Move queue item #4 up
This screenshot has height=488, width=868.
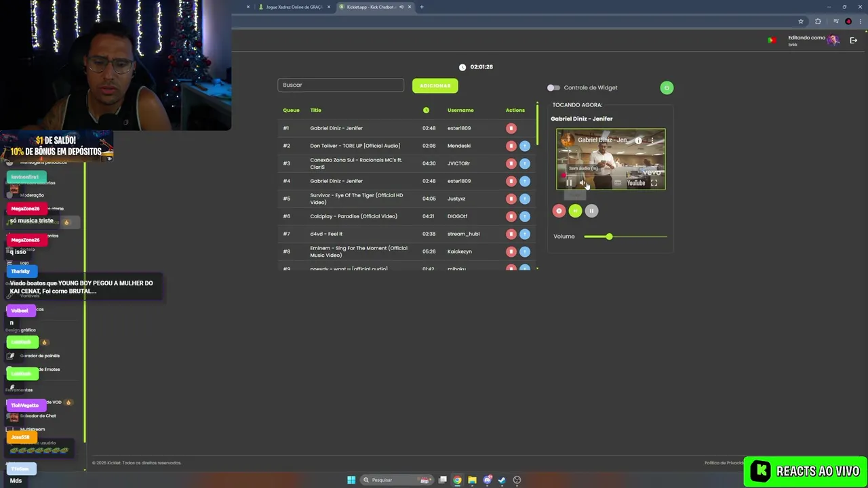(x=525, y=181)
